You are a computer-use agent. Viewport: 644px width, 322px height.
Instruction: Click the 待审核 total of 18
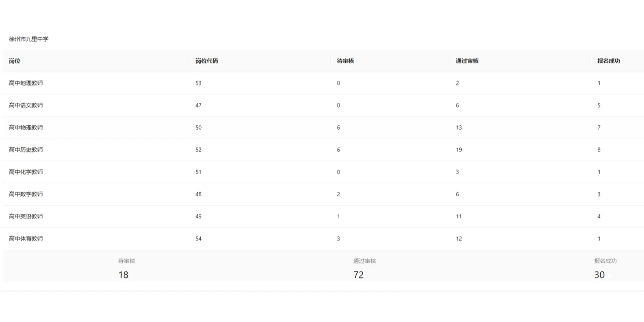123,275
